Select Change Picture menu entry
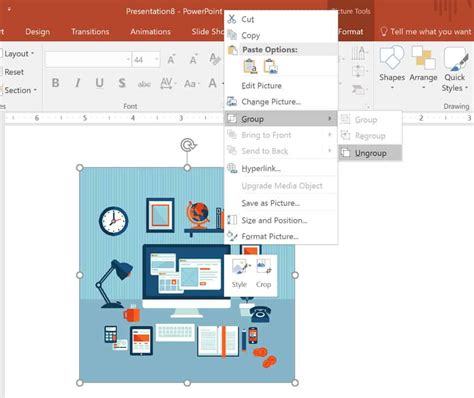This screenshot has width=474, height=398. pyautogui.click(x=281, y=101)
